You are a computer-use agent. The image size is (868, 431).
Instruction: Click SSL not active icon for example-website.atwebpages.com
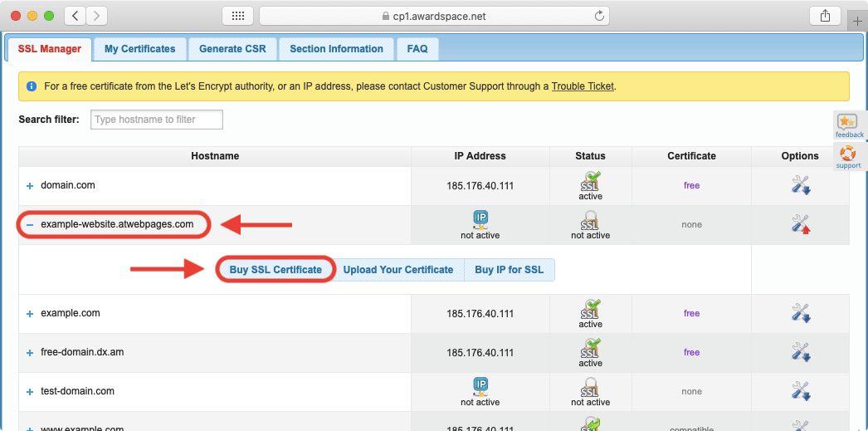pyautogui.click(x=590, y=220)
